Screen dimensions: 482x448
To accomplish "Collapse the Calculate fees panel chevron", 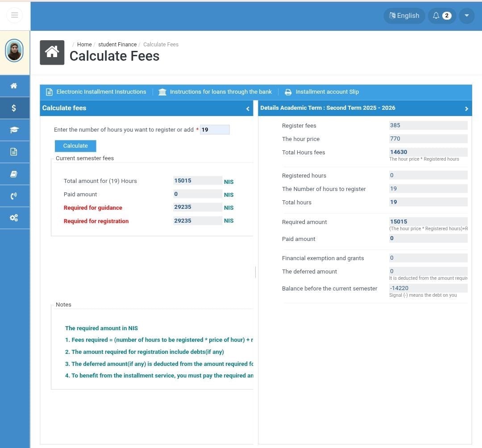I will [248, 108].
